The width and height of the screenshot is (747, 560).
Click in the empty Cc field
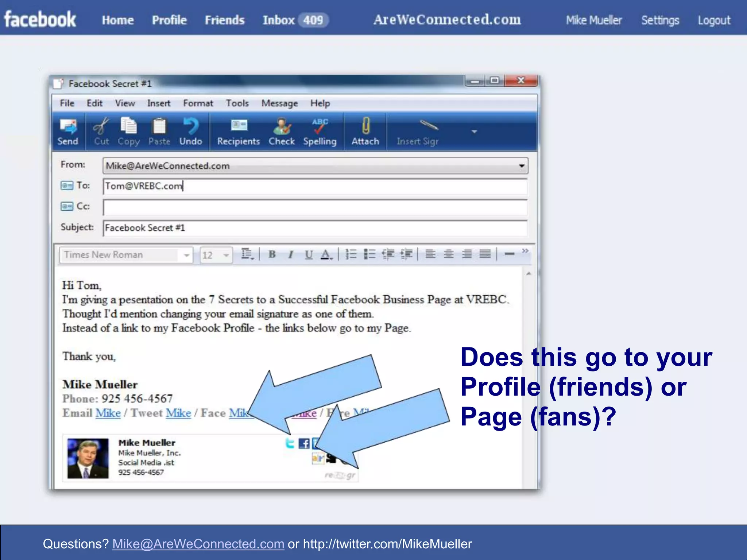[315, 207]
